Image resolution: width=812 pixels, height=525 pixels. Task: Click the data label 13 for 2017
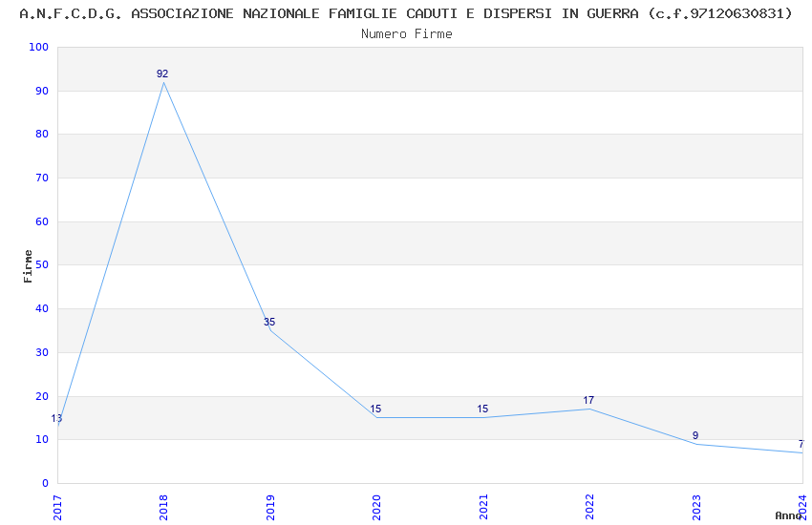pos(56,418)
